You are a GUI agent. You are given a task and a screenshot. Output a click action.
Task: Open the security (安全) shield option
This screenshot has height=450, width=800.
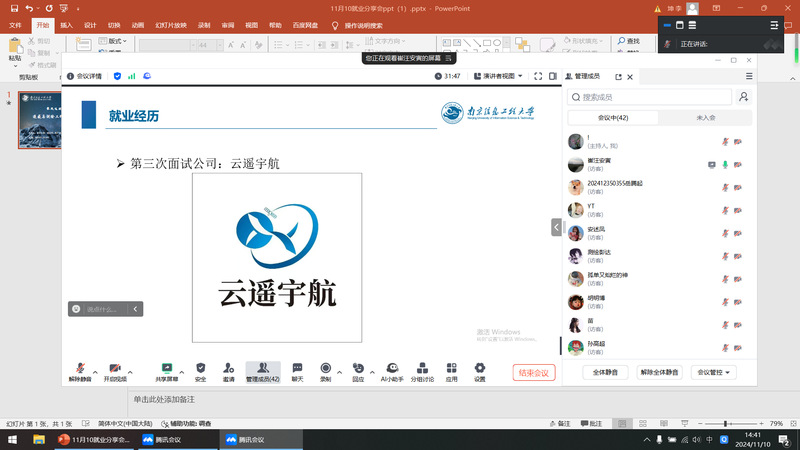(x=201, y=372)
